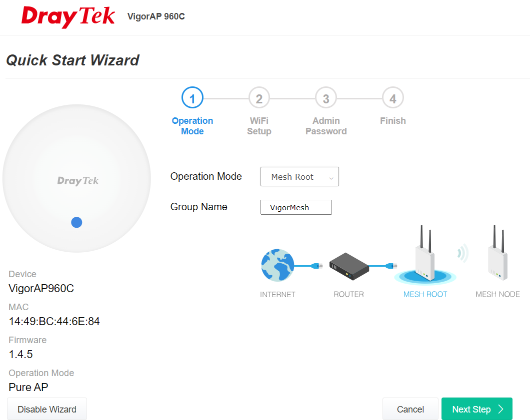Image resolution: width=530 pixels, height=420 pixels.
Task: Click the INTERNET diagram label
Action: (277, 295)
